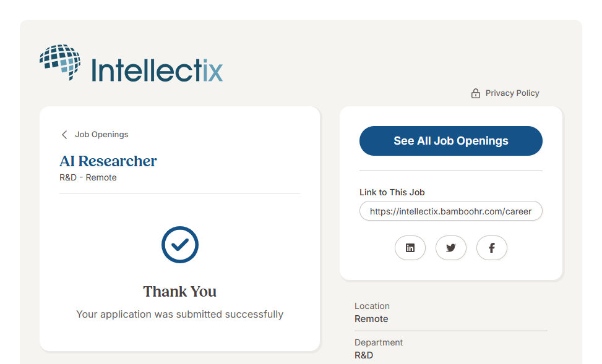Click the back chevron beside Job Openings
The width and height of the screenshot is (602, 364).
point(64,135)
